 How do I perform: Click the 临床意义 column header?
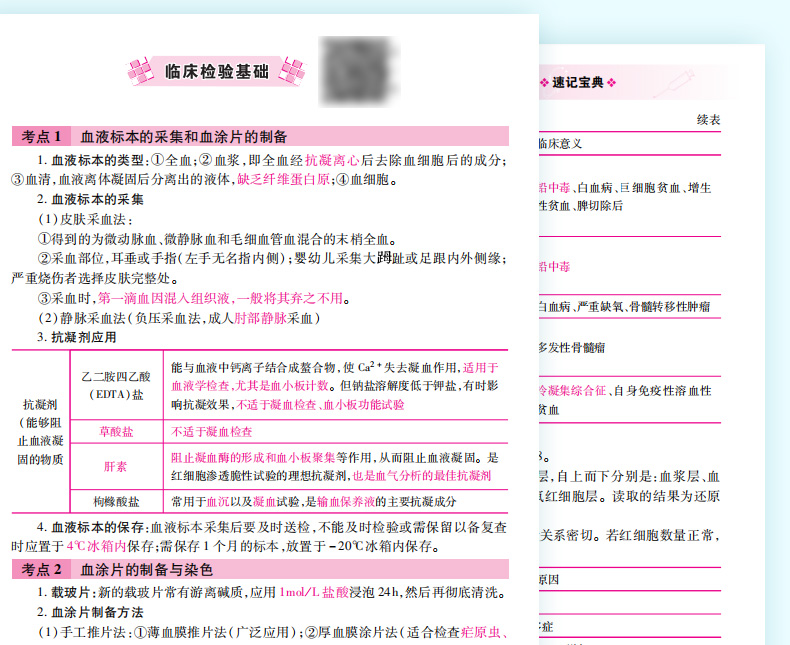(x=560, y=143)
